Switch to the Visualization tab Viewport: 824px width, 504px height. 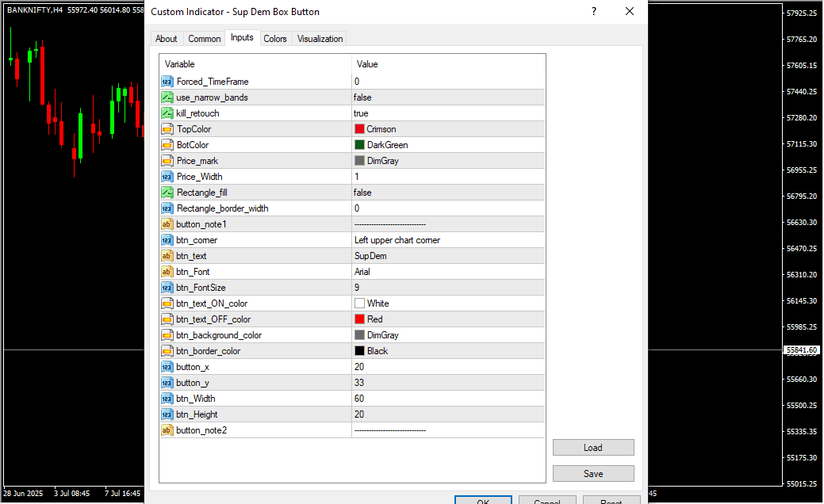click(x=320, y=39)
